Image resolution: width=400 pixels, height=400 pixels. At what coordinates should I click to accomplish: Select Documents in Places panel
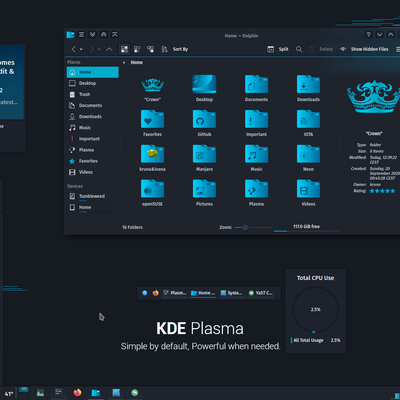tap(92, 105)
